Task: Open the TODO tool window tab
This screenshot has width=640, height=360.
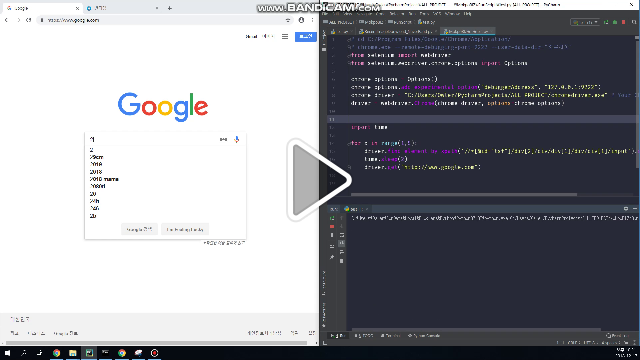Action: tap(364, 336)
